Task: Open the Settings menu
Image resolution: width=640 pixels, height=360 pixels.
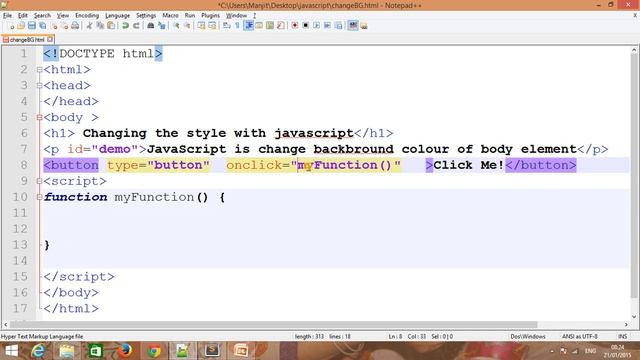Action: coord(146,16)
